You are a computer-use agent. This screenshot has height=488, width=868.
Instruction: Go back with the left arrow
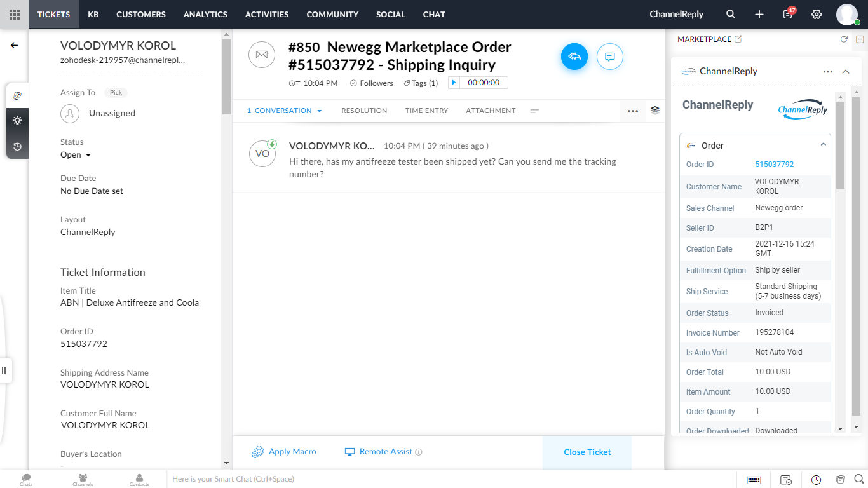(14, 45)
